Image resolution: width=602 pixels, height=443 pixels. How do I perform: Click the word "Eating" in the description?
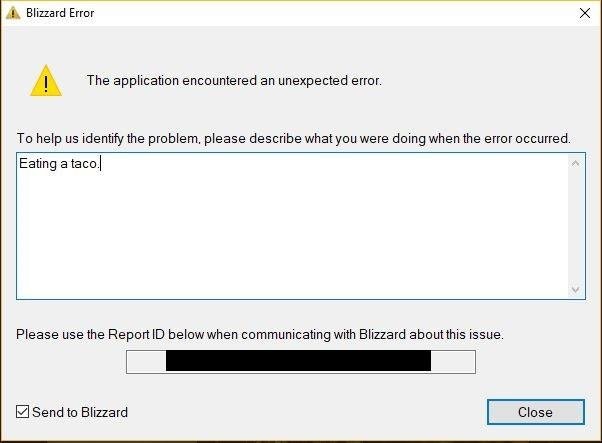click(38, 164)
